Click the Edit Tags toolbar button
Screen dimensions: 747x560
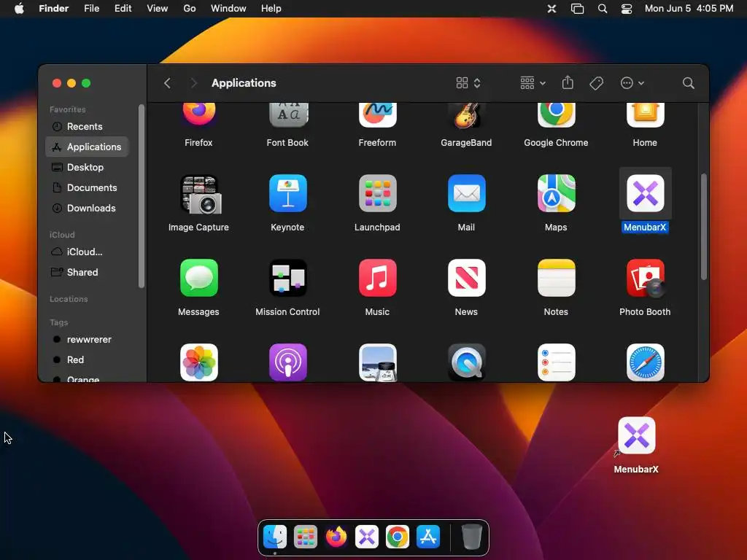point(596,83)
